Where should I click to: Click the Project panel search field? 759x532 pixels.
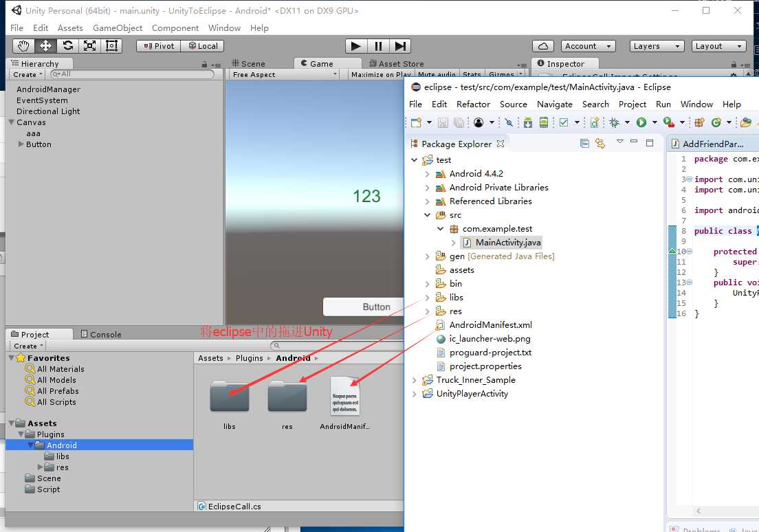tap(337, 346)
